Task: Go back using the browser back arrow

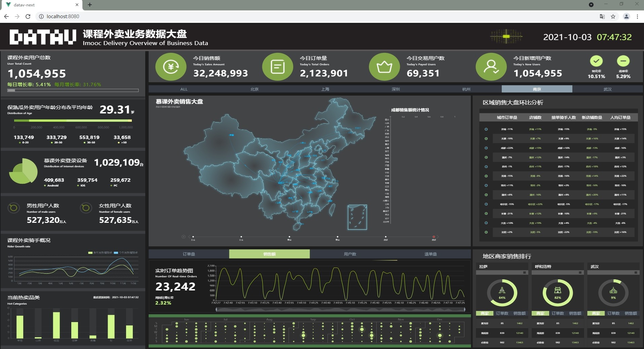Action: [6, 16]
